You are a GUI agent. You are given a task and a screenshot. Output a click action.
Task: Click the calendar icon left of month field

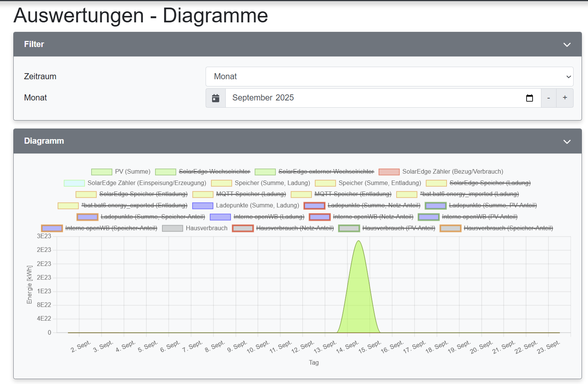215,98
